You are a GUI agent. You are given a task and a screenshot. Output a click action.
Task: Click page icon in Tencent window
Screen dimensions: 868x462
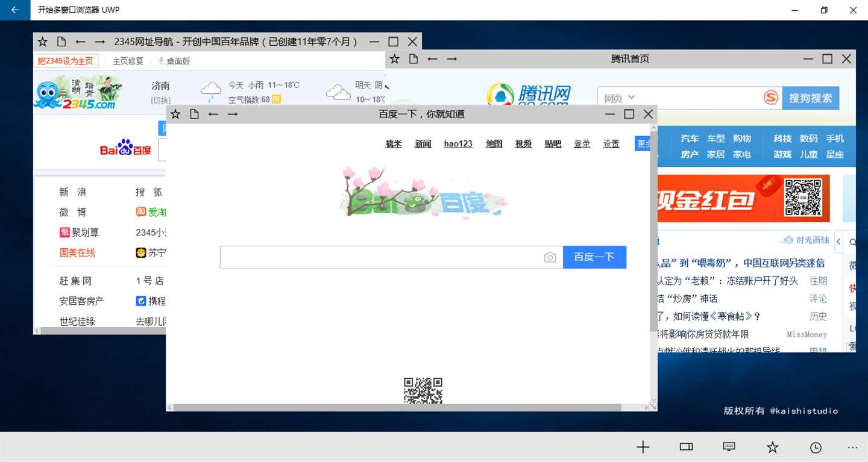click(x=413, y=58)
